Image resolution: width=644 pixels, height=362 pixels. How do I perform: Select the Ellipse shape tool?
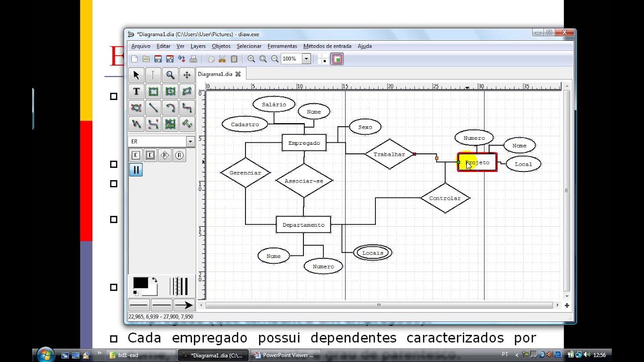click(x=170, y=92)
